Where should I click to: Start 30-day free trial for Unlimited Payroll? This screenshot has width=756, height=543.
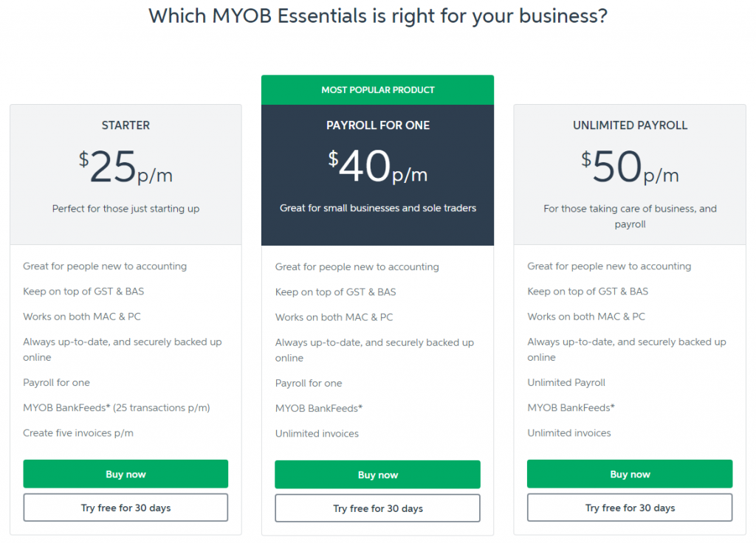(630, 508)
